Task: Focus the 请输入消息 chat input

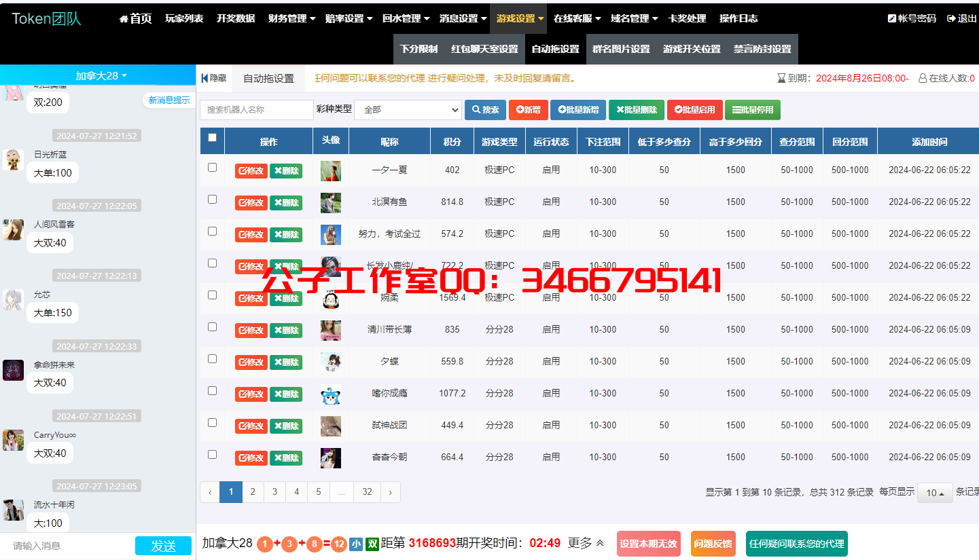Action: pos(68,546)
